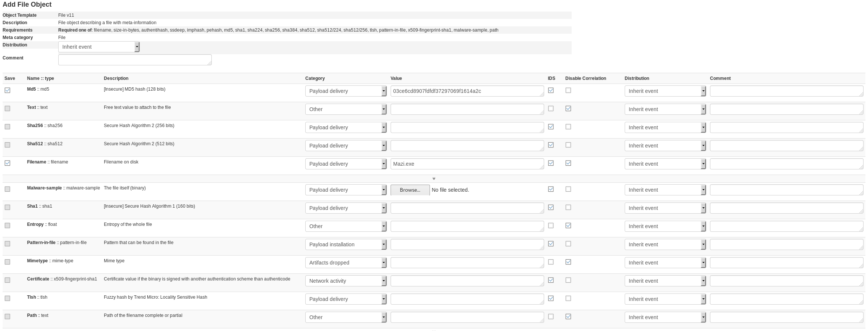Uncheck Save checkbox for Md5 row
868x331 pixels.
pos(7,90)
